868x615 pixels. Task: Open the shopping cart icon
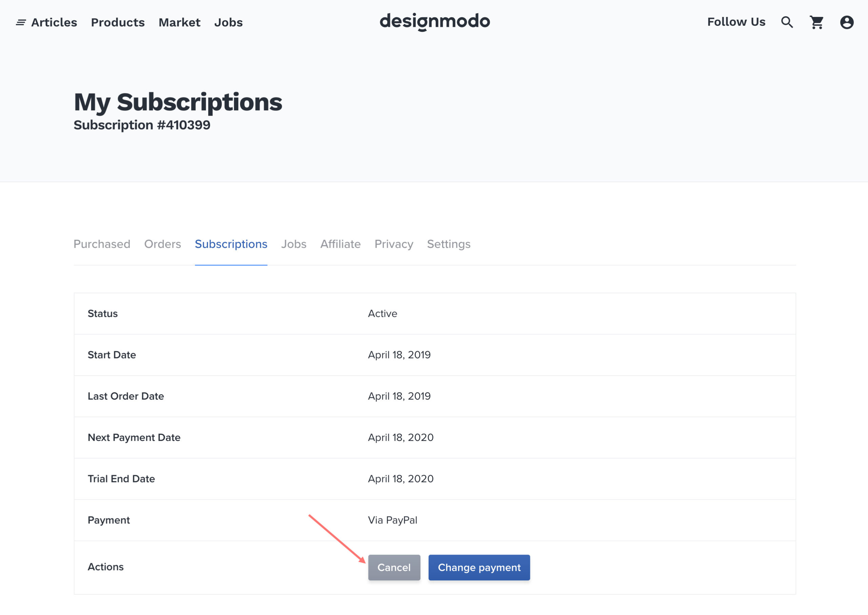(816, 22)
